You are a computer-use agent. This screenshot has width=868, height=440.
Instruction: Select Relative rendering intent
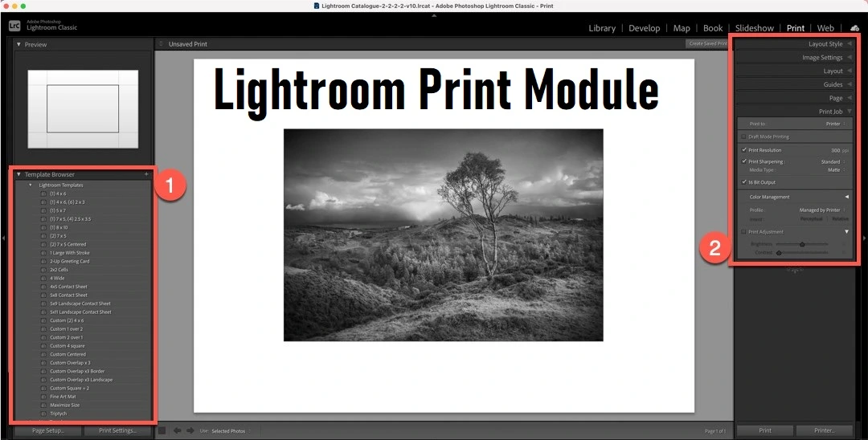840,219
